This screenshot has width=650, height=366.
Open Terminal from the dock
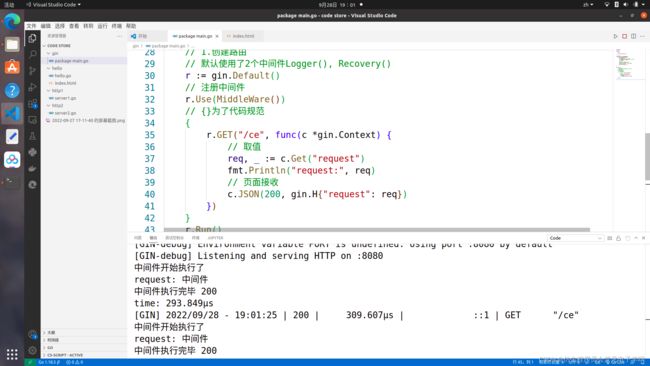12,182
